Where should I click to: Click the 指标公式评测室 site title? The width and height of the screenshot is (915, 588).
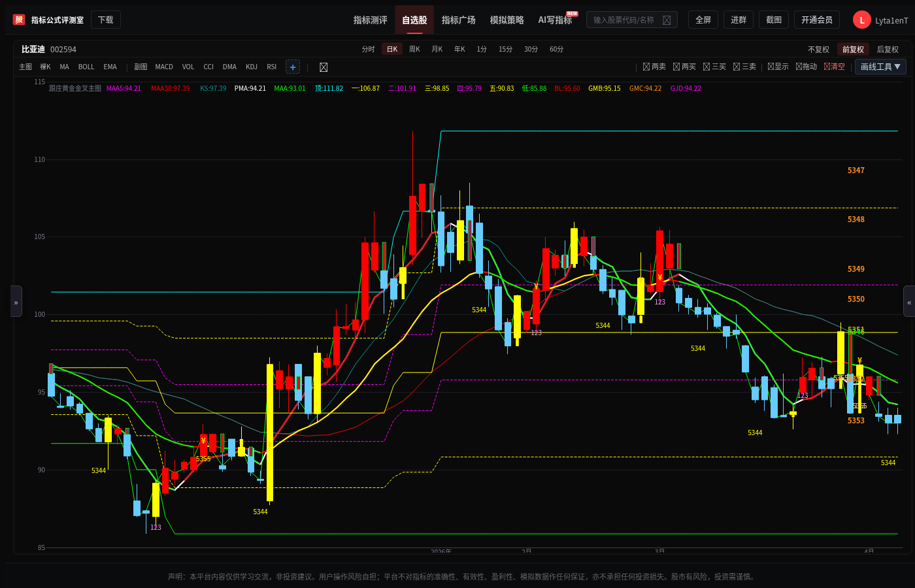pos(58,20)
